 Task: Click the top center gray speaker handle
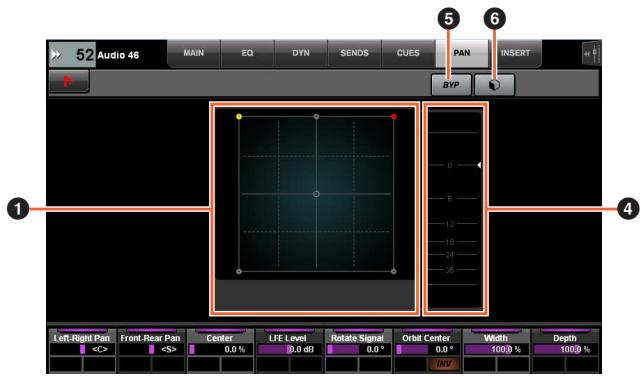tap(316, 117)
